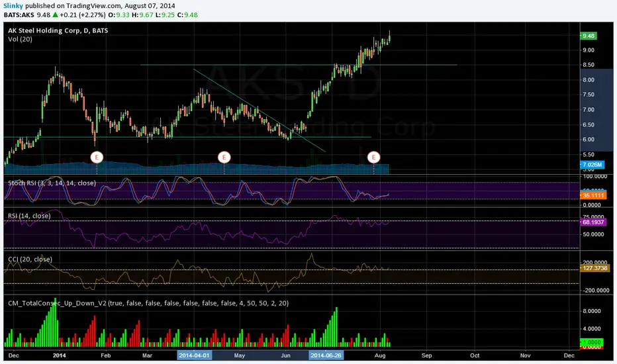617x364 pixels.
Task: Click the purple 68.1937 RSI value tag
Action: pos(593,222)
